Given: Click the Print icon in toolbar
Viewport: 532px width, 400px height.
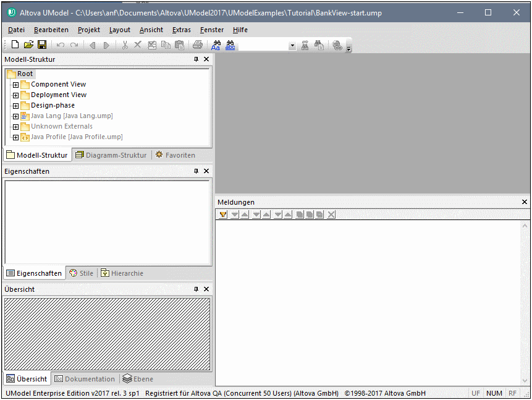Looking at the screenshot, I should [x=197, y=45].
